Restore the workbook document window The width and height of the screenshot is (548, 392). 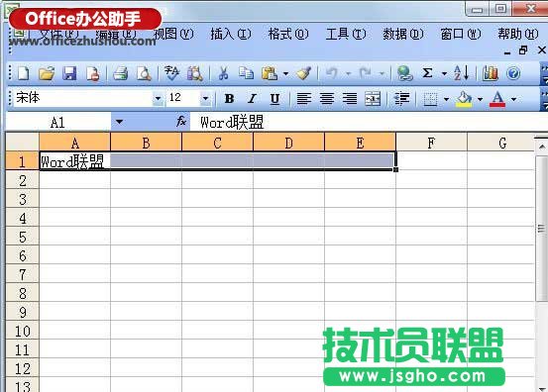(x=523, y=50)
